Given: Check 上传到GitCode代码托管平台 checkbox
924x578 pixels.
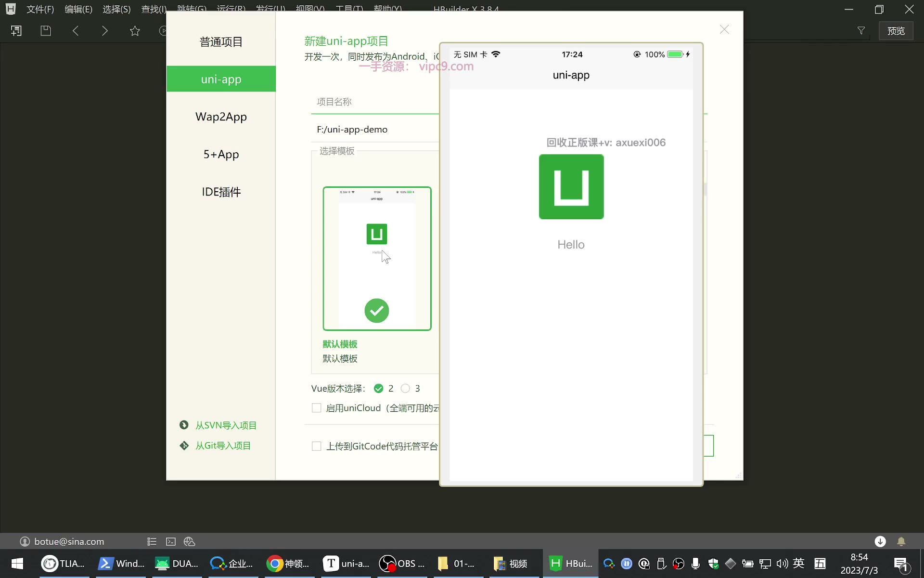Looking at the screenshot, I should pyautogui.click(x=316, y=446).
